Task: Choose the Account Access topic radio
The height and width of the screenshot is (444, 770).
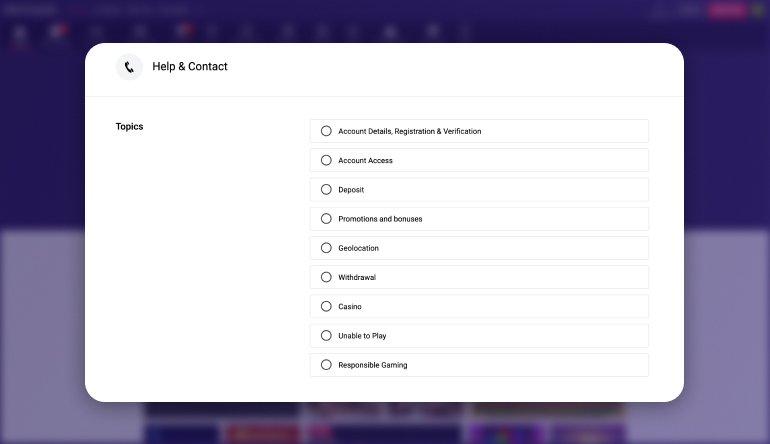Action: pyautogui.click(x=326, y=160)
